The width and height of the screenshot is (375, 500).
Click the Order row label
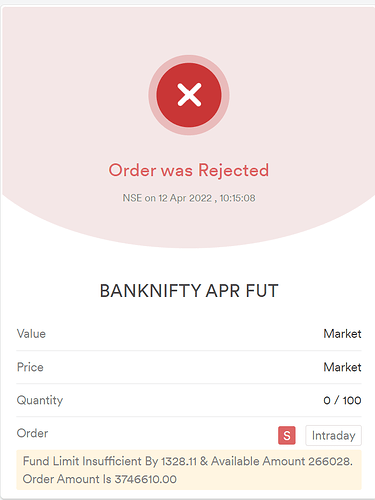coord(32,433)
